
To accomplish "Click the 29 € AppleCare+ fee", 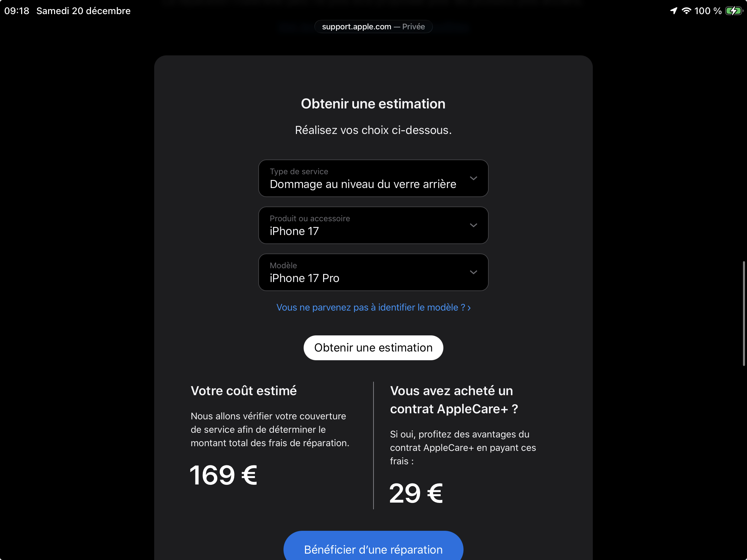I will pyautogui.click(x=416, y=493).
